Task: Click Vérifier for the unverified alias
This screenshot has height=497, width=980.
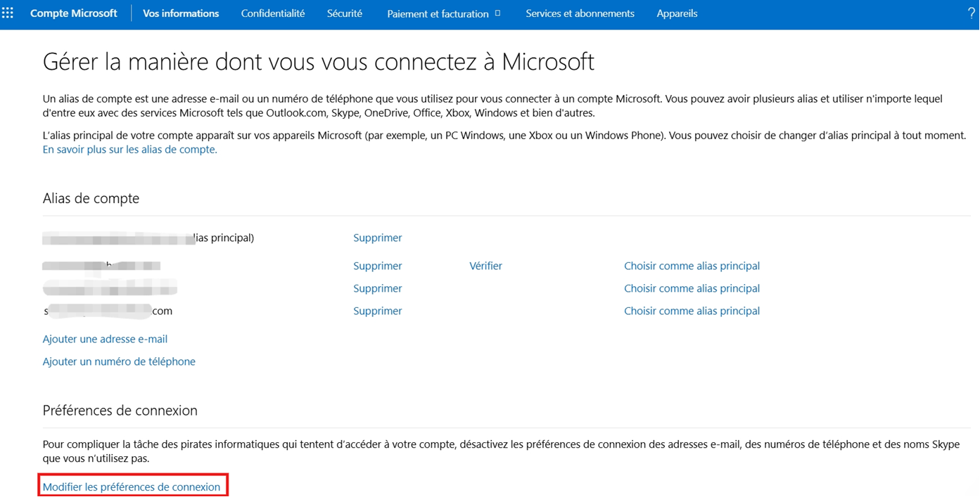Action: click(485, 266)
